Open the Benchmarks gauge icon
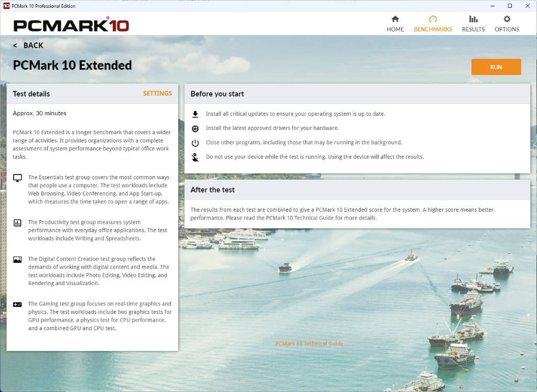The width and height of the screenshot is (537, 392). (433, 19)
